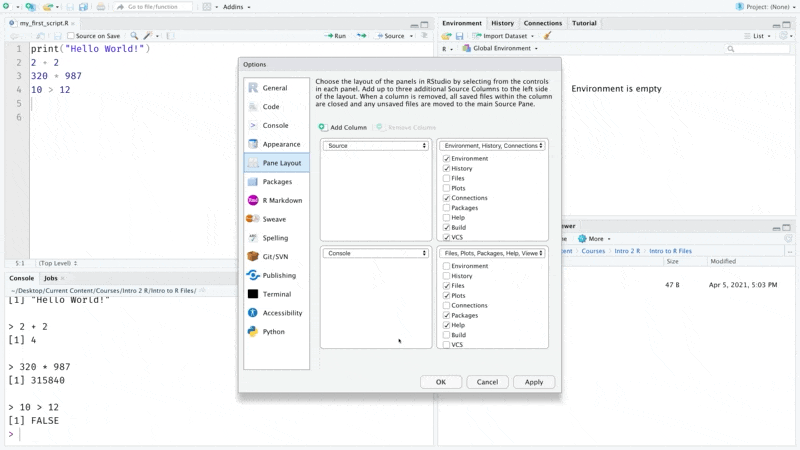Check Help in the upper right panel list
Image resolution: width=800 pixels, height=450 pixels.
[x=446, y=217]
